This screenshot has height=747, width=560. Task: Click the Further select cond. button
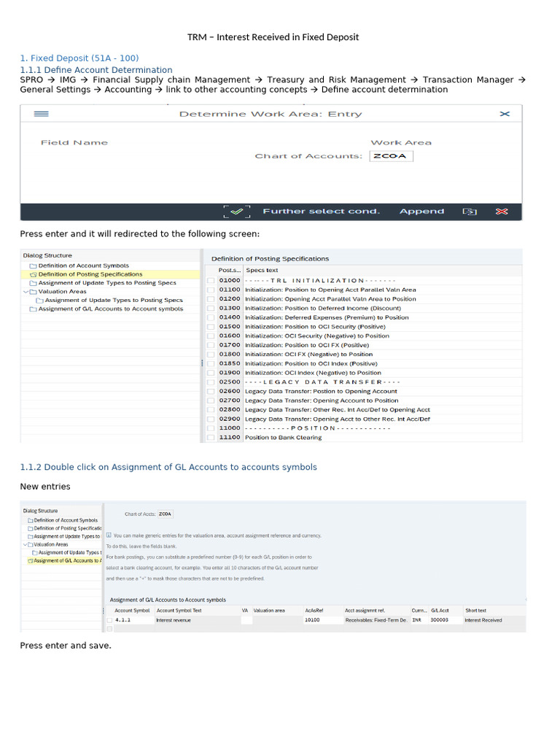322,211
